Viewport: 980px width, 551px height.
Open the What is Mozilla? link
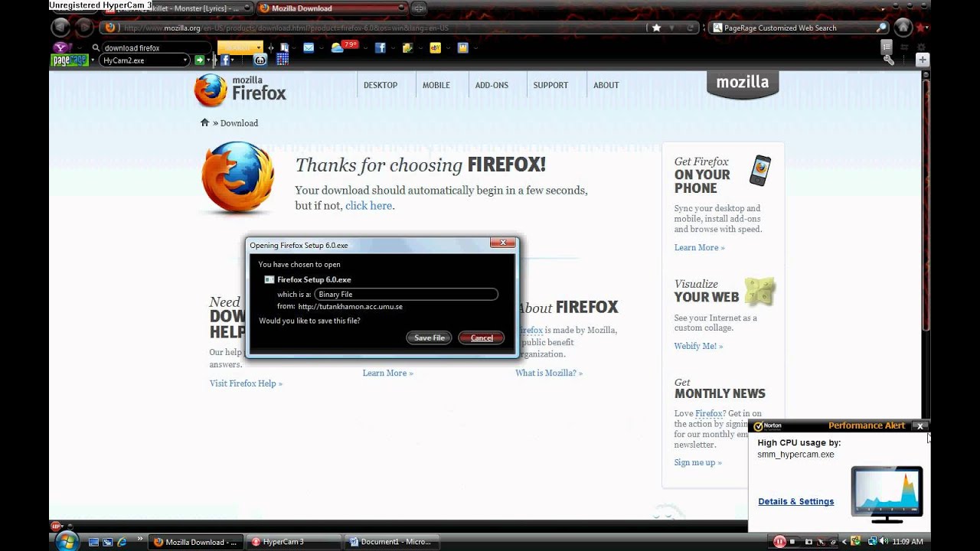(549, 373)
